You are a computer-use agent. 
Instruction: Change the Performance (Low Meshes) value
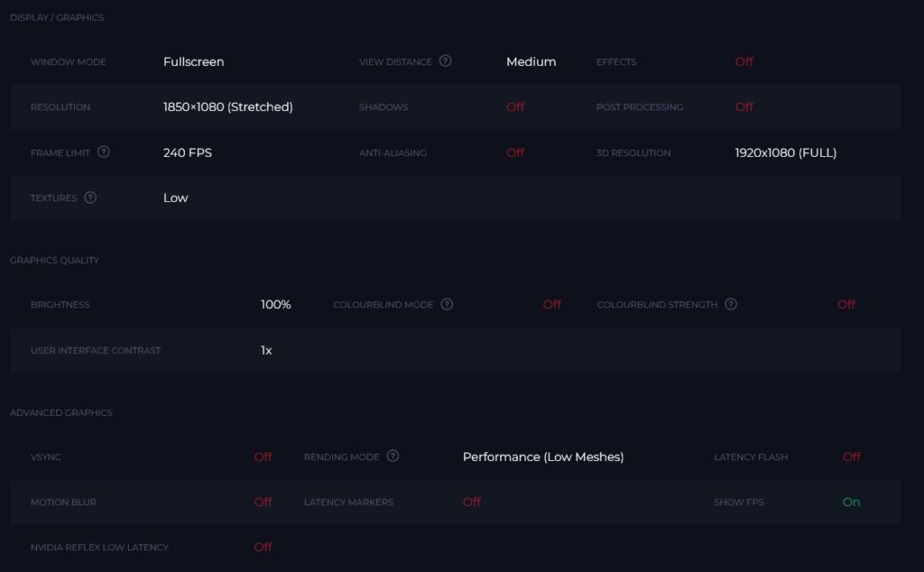click(x=543, y=457)
